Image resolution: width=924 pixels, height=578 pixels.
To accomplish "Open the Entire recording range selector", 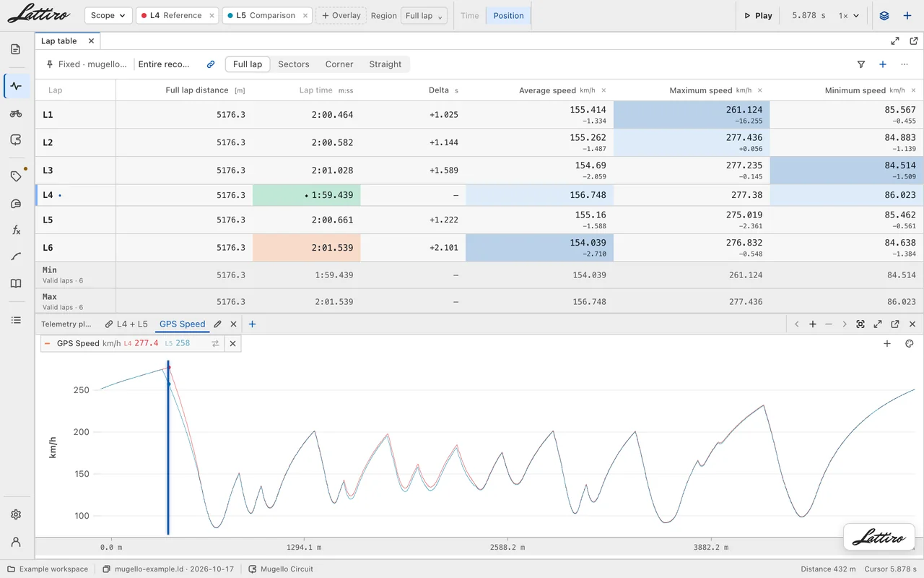I will [x=165, y=64].
